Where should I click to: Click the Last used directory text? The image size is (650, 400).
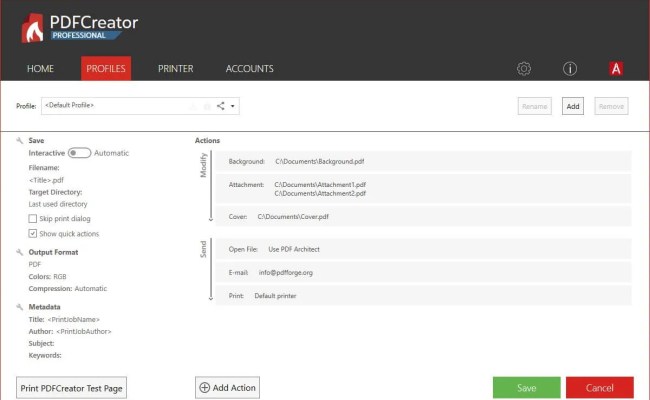pyautogui.click(x=58, y=204)
